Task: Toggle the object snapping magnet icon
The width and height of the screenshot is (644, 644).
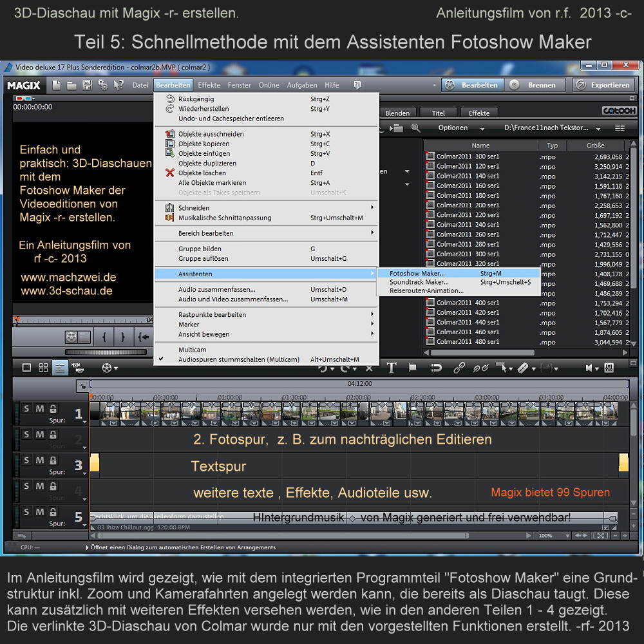Action: pyautogui.click(x=436, y=368)
